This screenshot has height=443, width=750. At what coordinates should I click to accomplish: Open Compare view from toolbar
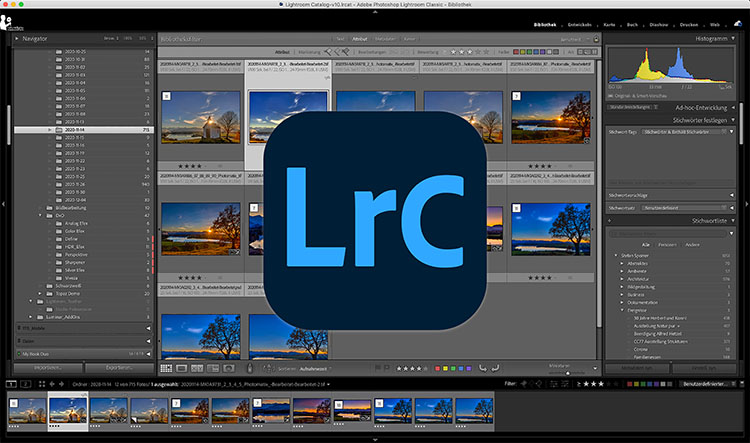click(x=197, y=368)
